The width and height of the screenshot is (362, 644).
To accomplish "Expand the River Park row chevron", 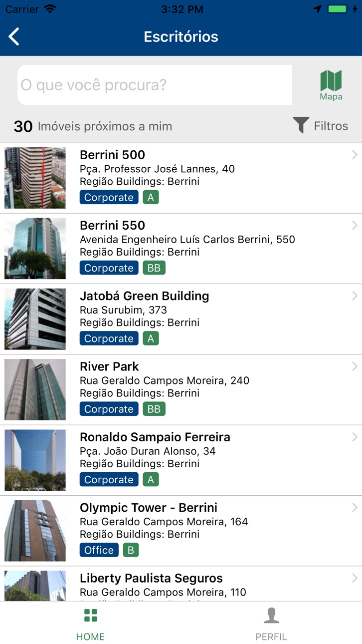I will click(355, 366).
